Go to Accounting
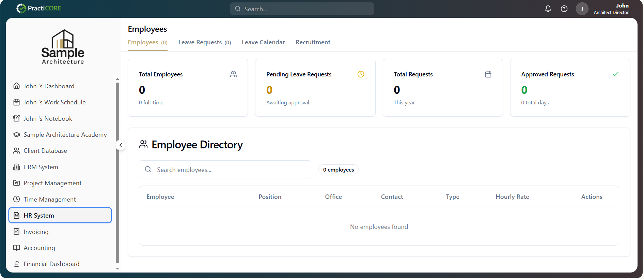 (x=60, y=248)
